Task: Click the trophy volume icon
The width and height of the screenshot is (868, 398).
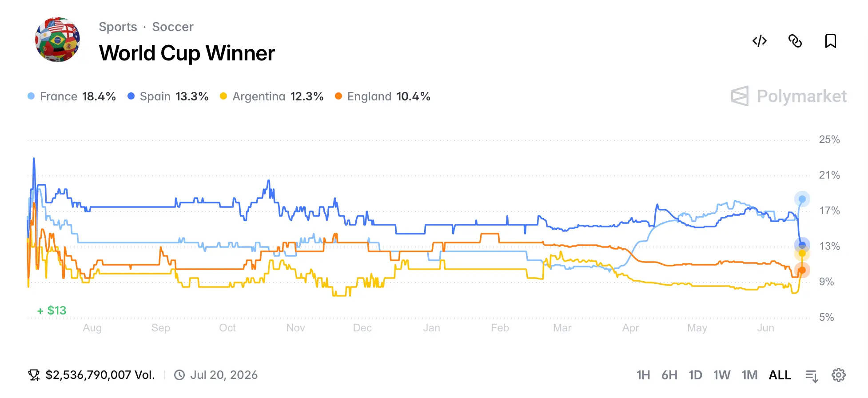Action: (34, 375)
